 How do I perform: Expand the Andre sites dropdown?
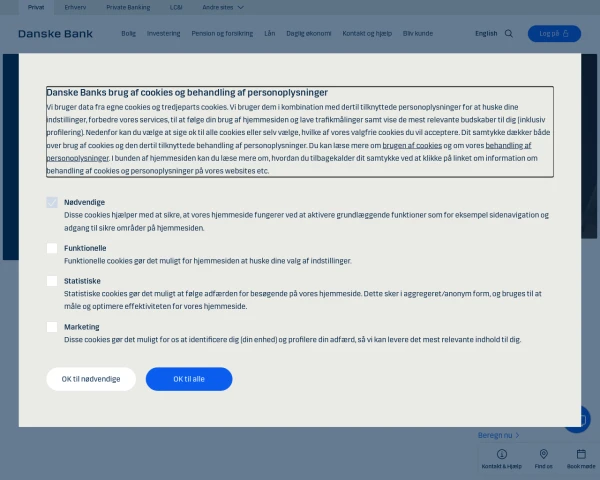coord(223,7)
